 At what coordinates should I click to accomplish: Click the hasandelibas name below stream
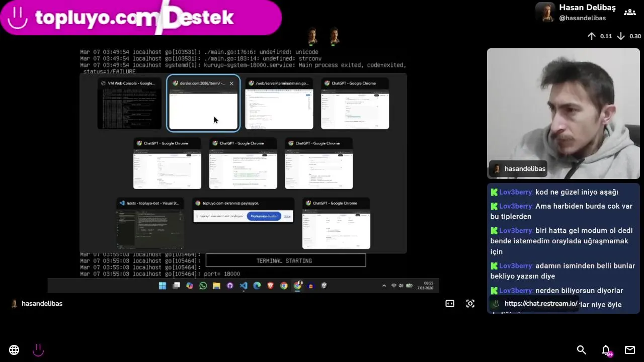point(42,304)
